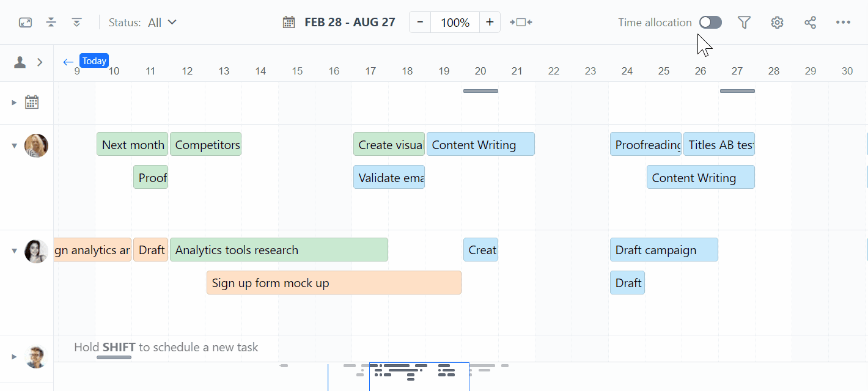Viewport: 868px width, 391px height.
Task: Open the three-dot more options menu
Action: (843, 23)
